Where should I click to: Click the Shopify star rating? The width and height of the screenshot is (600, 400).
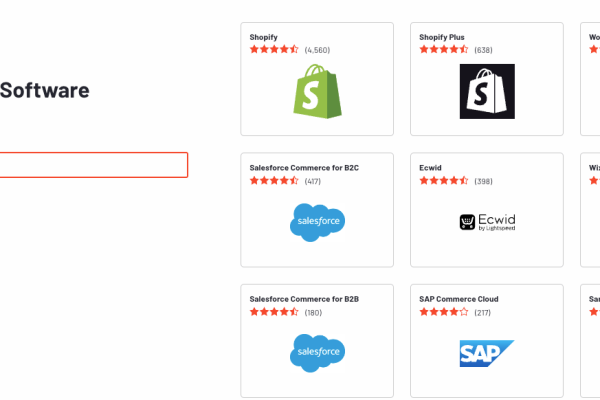(x=274, y=49)
